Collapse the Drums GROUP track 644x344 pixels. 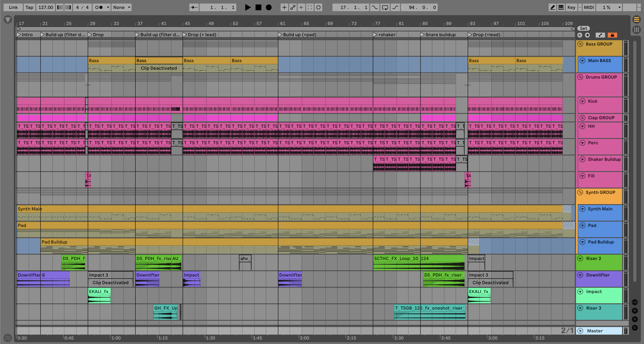[x=580, y=77]
